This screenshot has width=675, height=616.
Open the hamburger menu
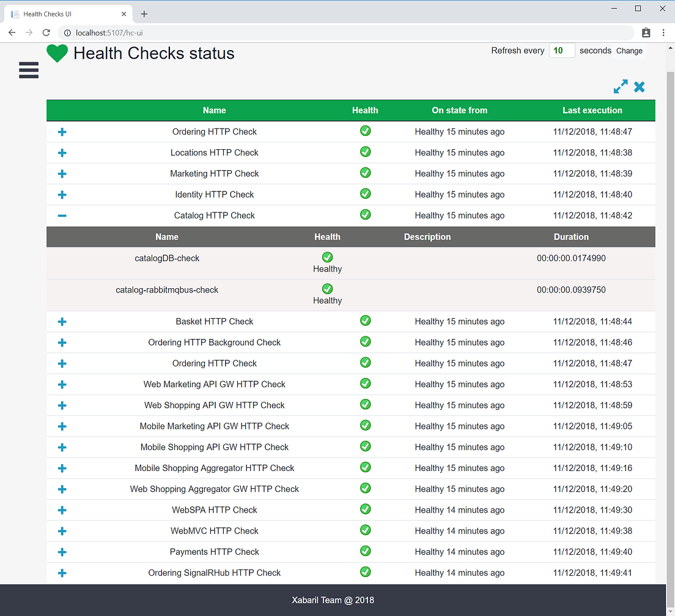coord(28,70)
